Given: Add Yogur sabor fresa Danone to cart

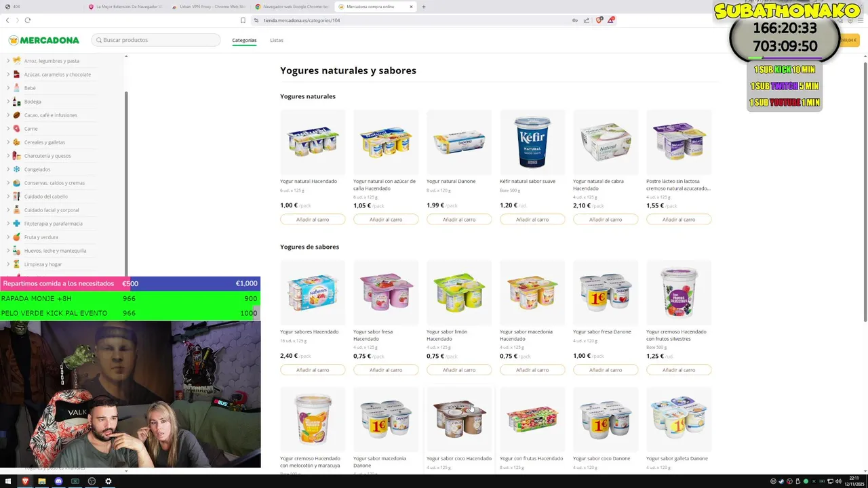Looking at the screenshot, I should (x=606, y=370).
